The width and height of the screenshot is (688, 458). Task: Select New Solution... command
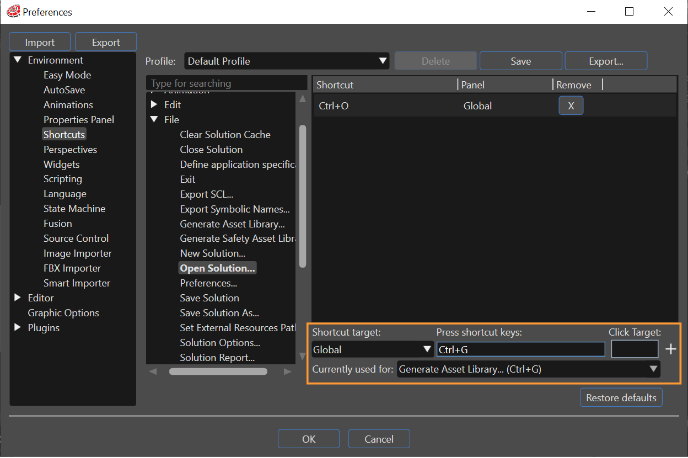click(x=212, y=254)
